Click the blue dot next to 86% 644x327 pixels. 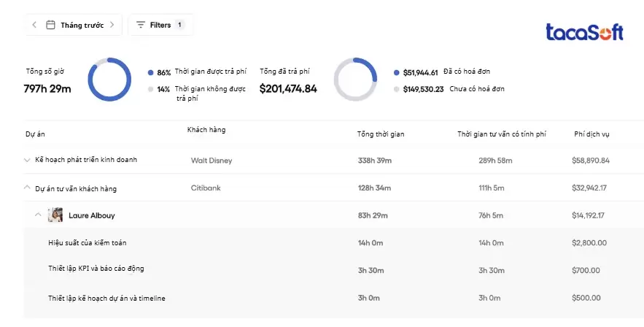point(151,73)
